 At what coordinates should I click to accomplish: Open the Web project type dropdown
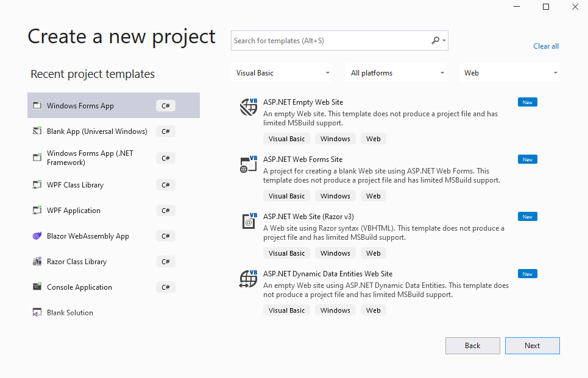click(x=509, y=72)
